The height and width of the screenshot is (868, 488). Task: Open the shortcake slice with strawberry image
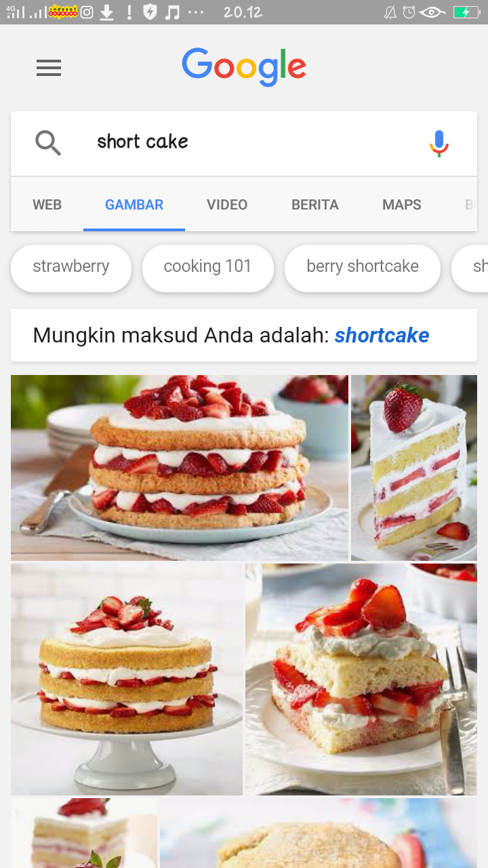click(414, 468)
